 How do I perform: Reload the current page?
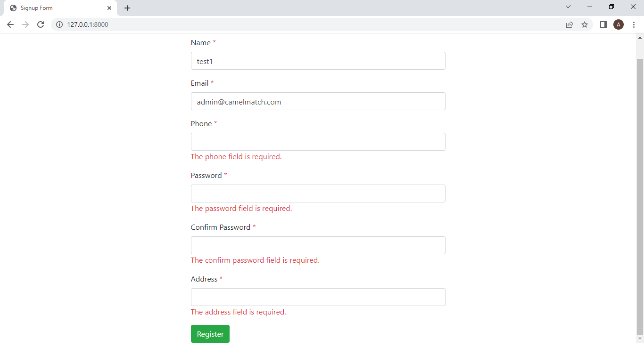click(x=41, y=24)
